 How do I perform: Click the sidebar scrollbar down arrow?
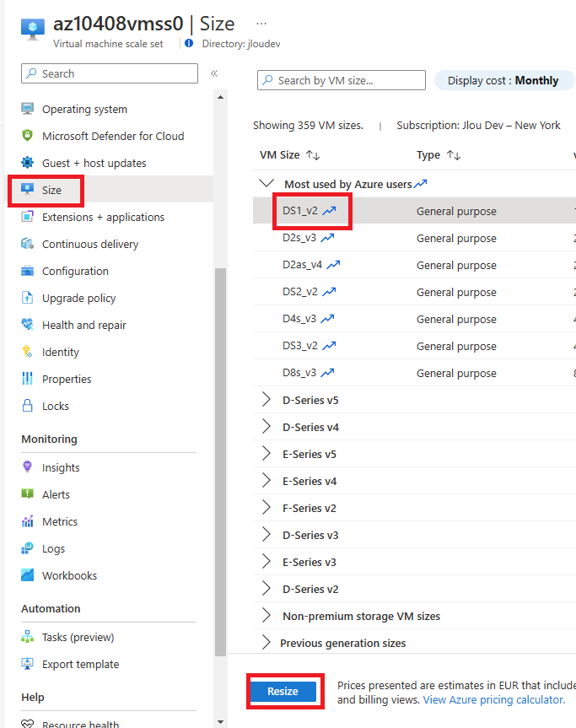coord(220,721)
